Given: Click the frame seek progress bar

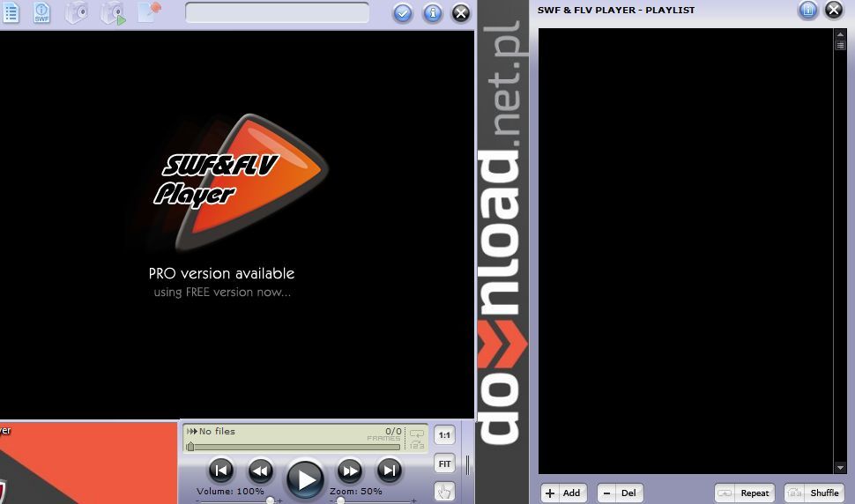Looking at the screenshot, I should (294, 447).
